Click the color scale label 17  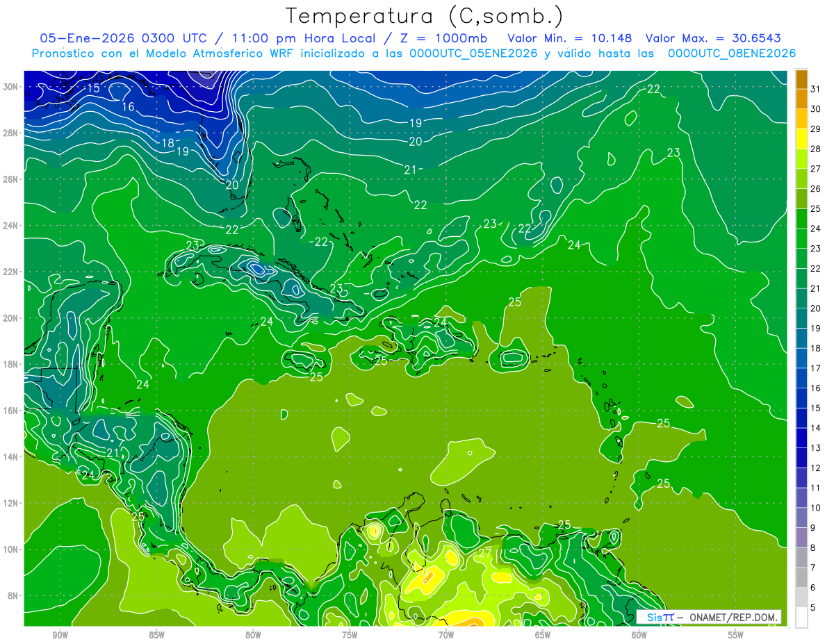click(x=816, y=368)
